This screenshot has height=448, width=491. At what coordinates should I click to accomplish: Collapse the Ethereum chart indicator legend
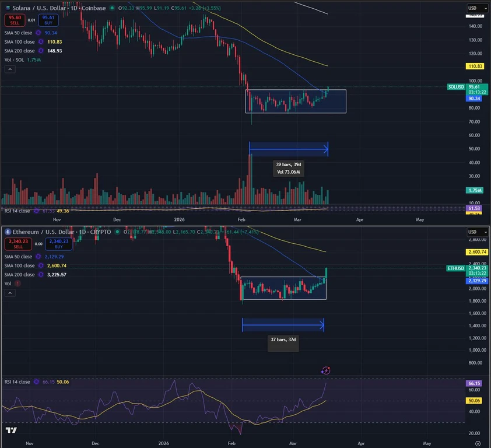[10, 293]
